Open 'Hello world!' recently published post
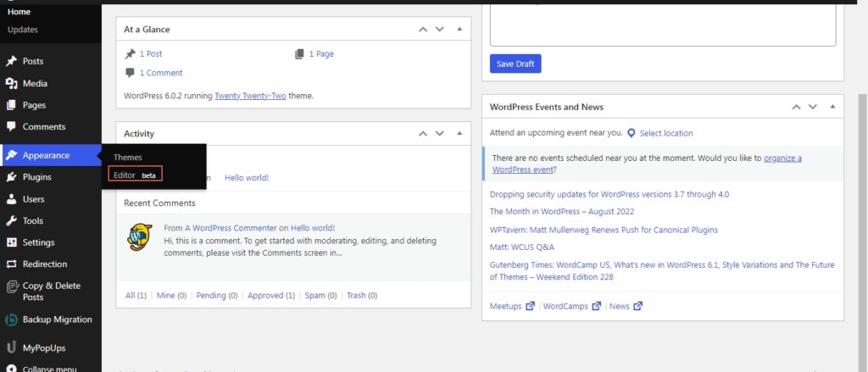868x372 pixels. click(247, 178)
